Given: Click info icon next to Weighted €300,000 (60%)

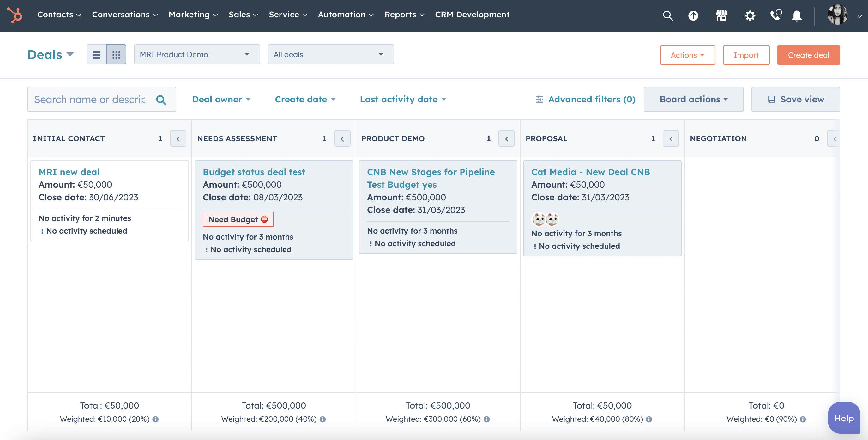Looking at the screenshot, I should pyautogui.click(x=486, y=419).
